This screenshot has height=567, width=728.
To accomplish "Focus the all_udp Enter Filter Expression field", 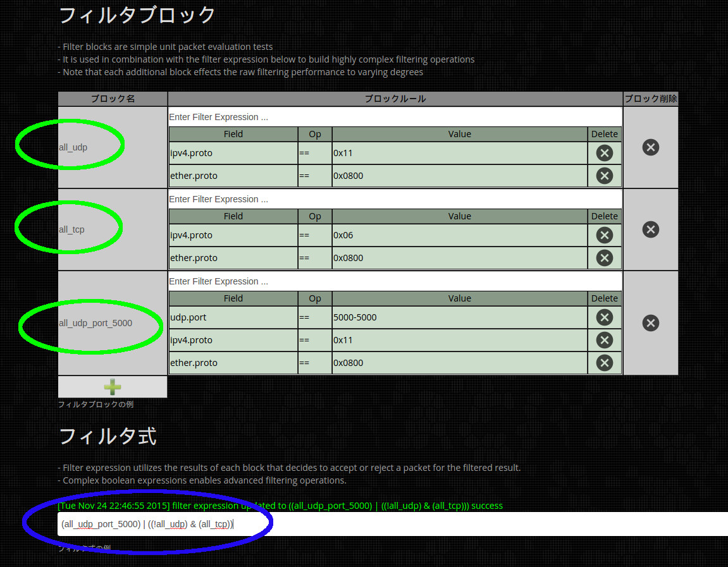I will pos(395,117).
